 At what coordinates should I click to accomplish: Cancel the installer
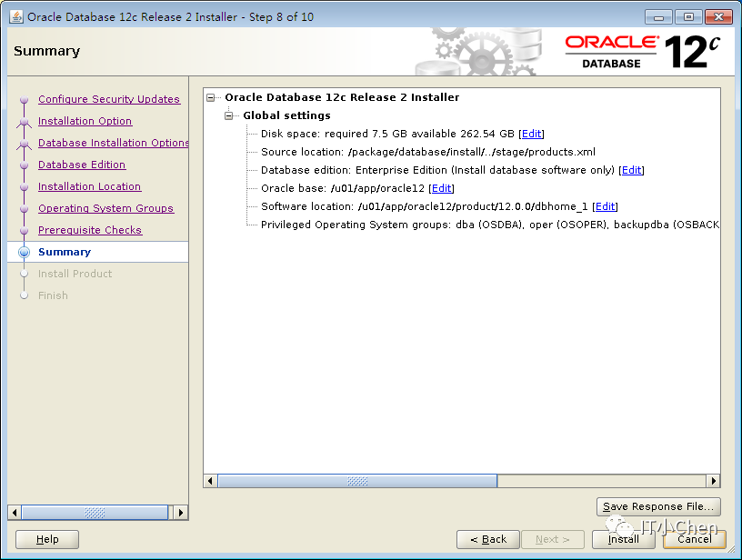point(694,539)
